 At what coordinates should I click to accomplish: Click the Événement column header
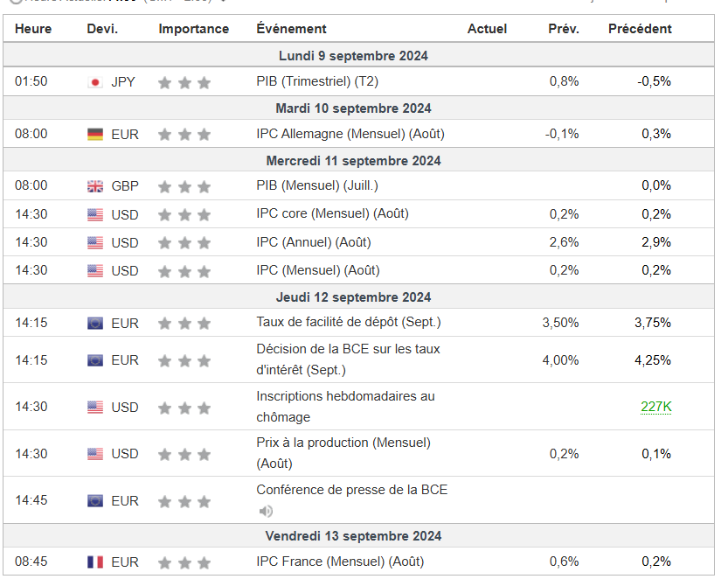click(x=291, y=29)
